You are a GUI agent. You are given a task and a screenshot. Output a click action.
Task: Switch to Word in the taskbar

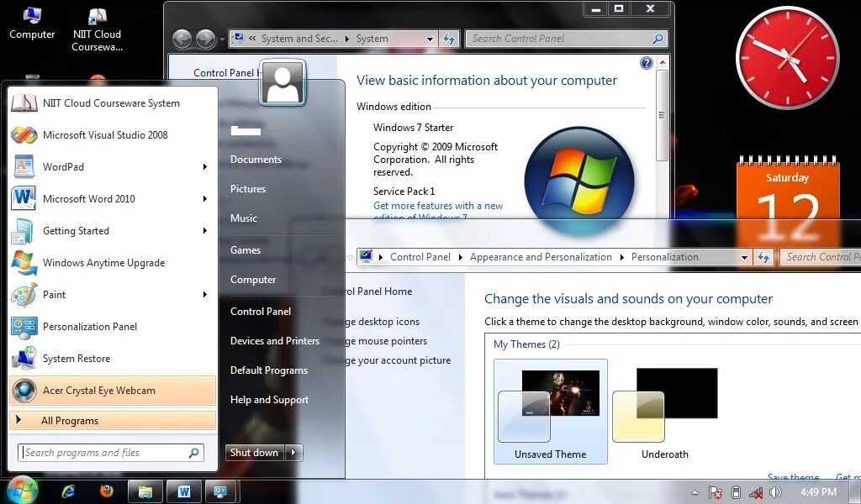coord(184,491)
